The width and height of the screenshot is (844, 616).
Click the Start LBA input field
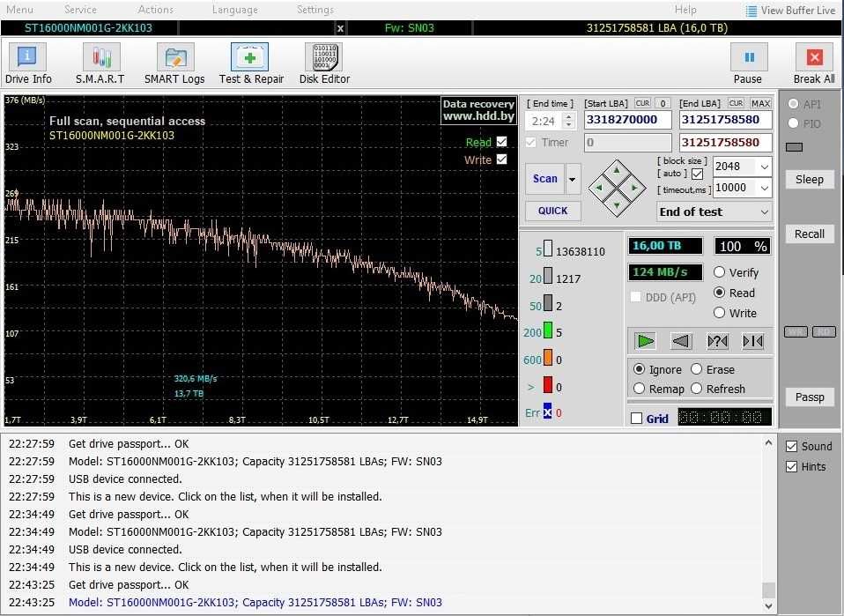tap(627, 120)
